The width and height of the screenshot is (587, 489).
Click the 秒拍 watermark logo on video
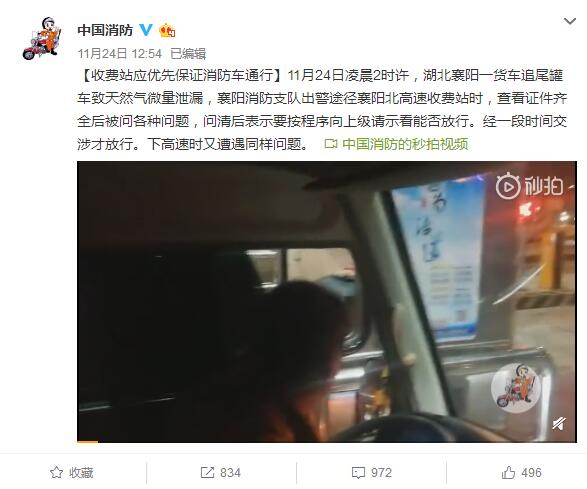(530, 186)
